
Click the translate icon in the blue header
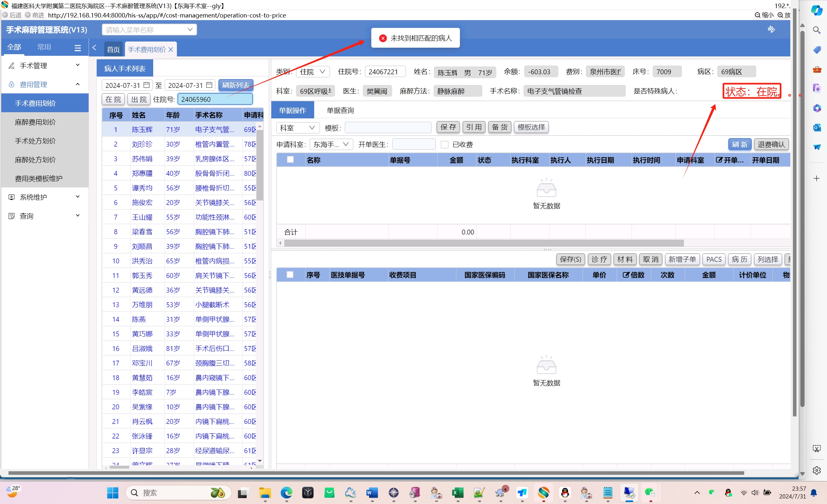pos(771,30)
